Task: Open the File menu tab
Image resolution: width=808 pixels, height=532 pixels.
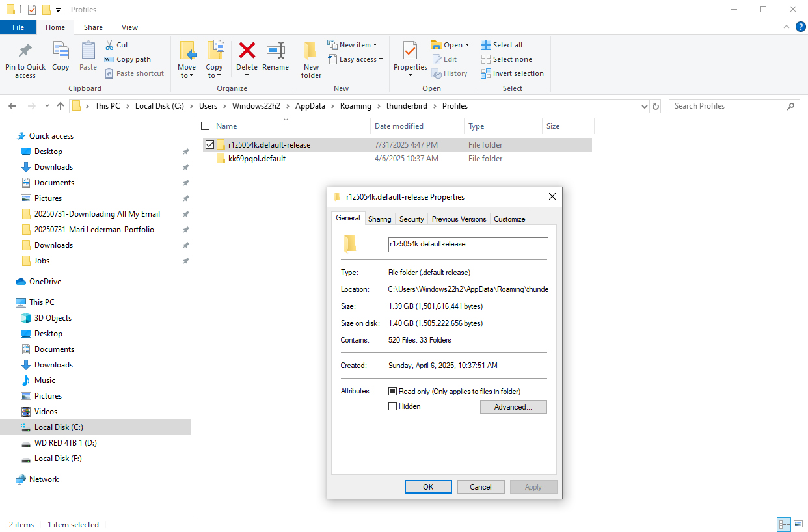Action: [x=18, y=27]
